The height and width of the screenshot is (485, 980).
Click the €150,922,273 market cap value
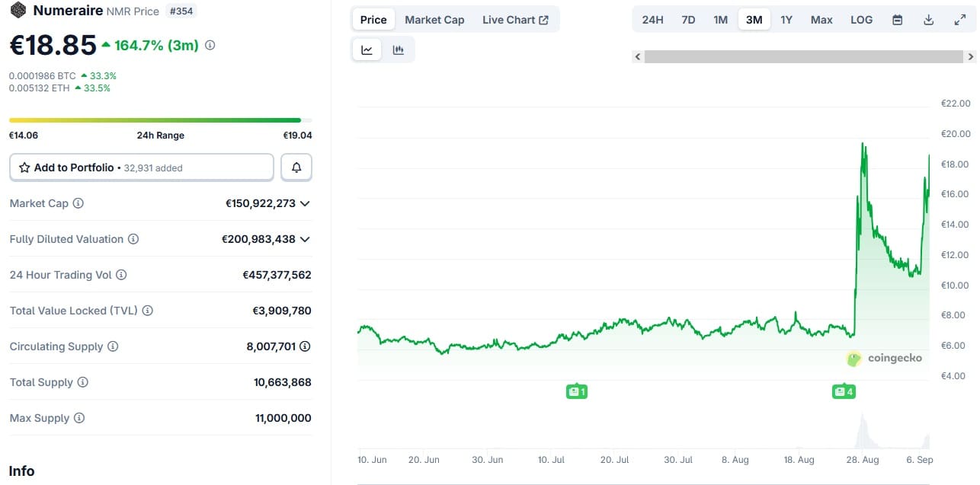[261, 203]
